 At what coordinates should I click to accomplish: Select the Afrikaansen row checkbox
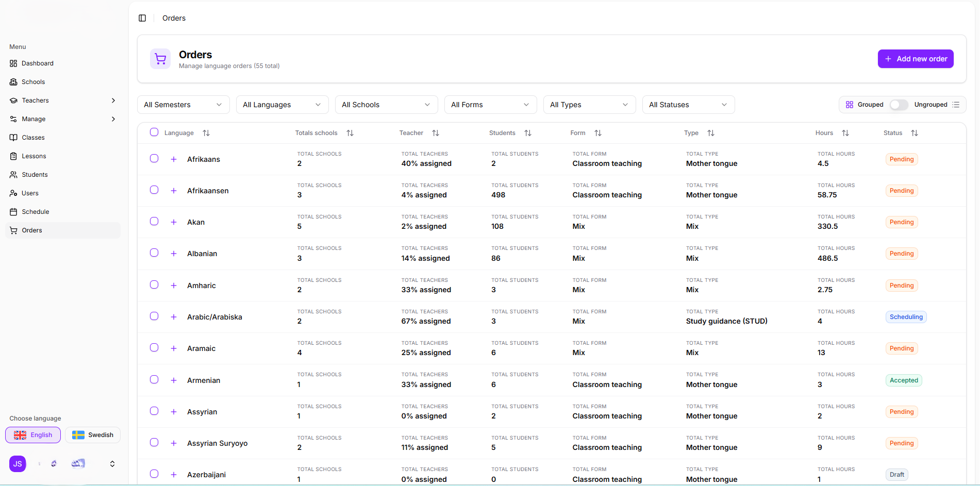[154, 190]
